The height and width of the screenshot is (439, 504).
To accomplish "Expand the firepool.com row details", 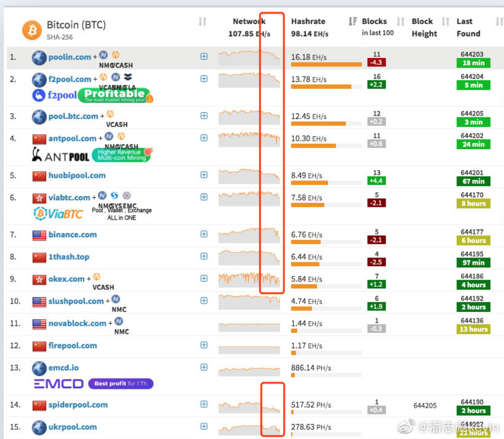I will 204,345.
